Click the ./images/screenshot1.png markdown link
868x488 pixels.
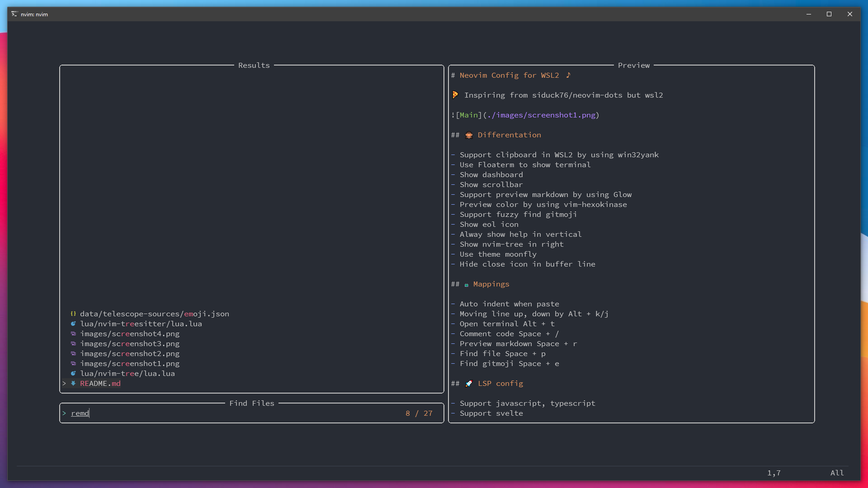[541, 115]
